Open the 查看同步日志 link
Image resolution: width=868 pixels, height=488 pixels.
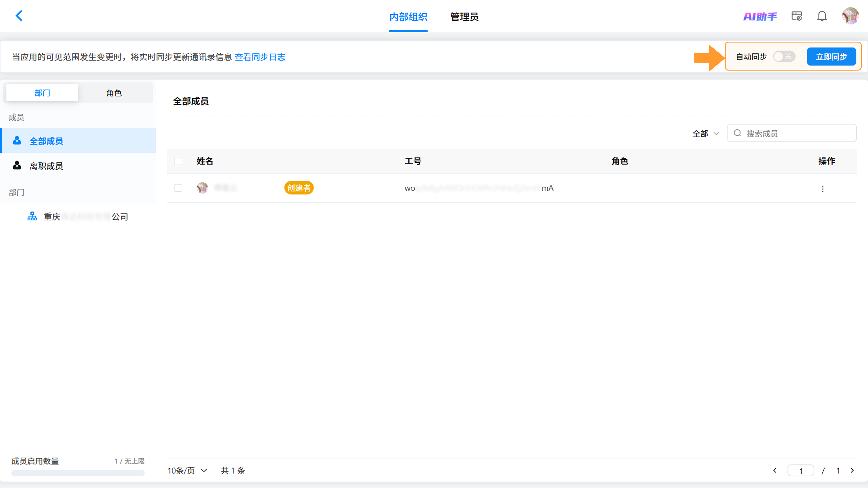tap(260, 57)
